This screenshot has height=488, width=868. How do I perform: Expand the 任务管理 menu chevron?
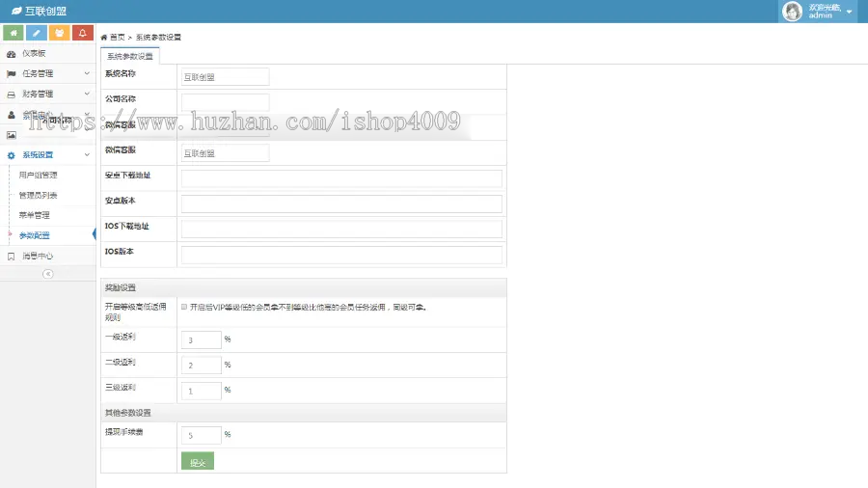click(x=87, y=73)
